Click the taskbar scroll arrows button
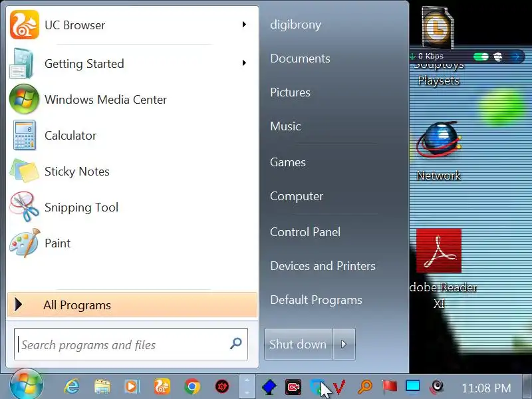The width and height of the screenshot is (532, 399). pyautogui.click(x=247, y=386)
